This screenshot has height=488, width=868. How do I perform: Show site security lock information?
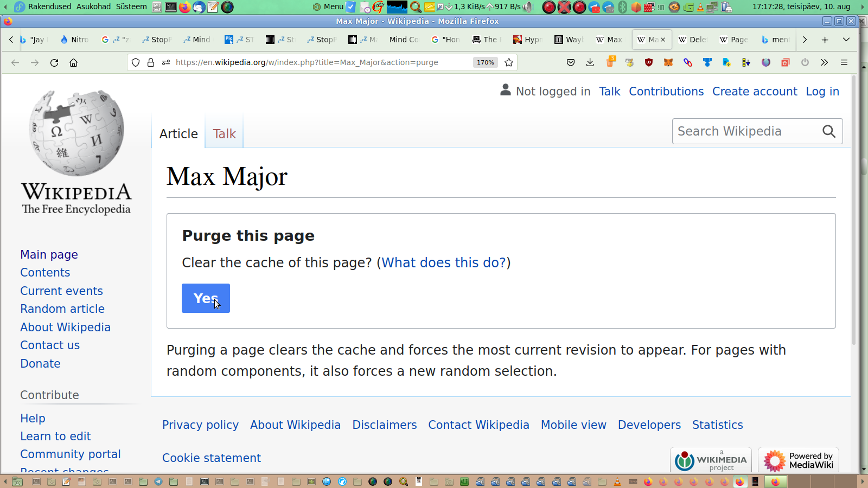[151, 62]
